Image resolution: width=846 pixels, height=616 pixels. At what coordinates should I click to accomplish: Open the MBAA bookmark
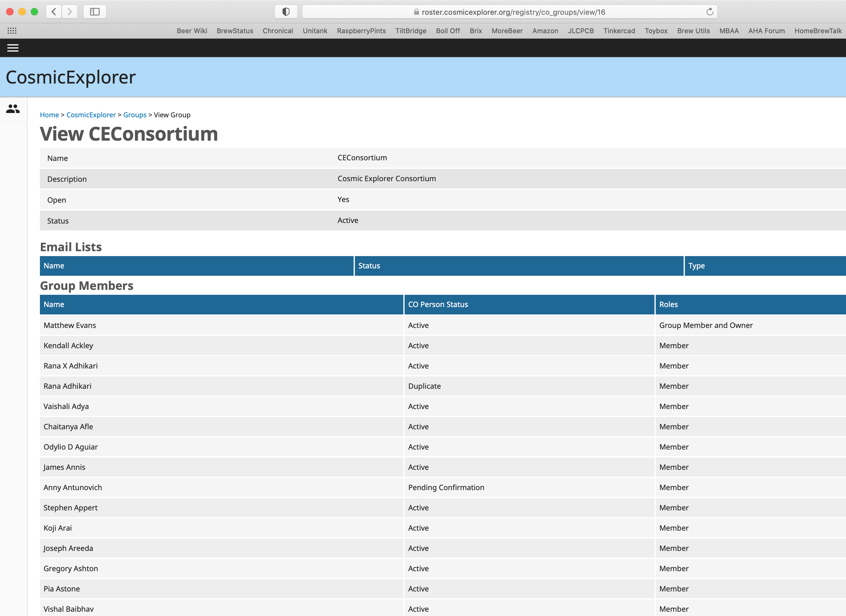coord(729,31)
